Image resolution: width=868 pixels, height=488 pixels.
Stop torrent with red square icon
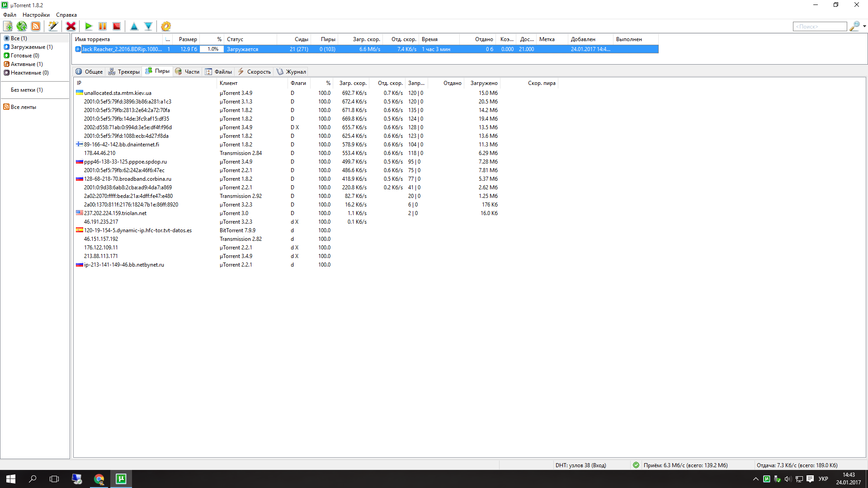pyautogui.click(x=117, y=26)
